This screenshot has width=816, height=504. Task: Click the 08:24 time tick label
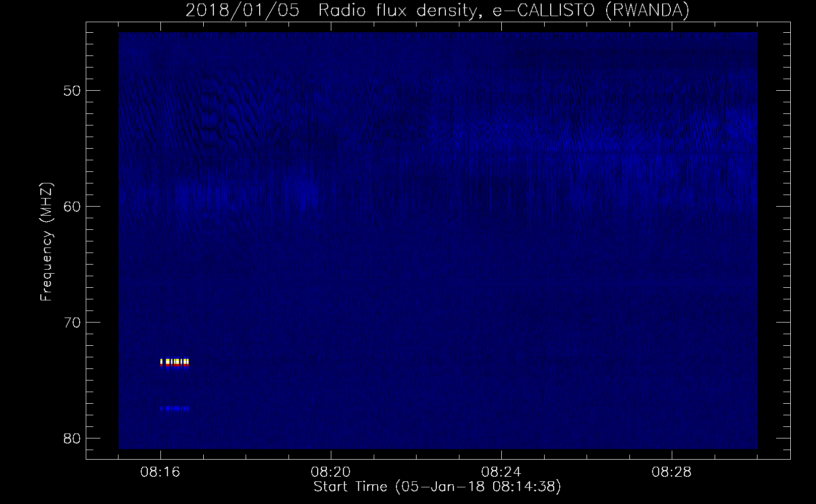click(501, 472)
